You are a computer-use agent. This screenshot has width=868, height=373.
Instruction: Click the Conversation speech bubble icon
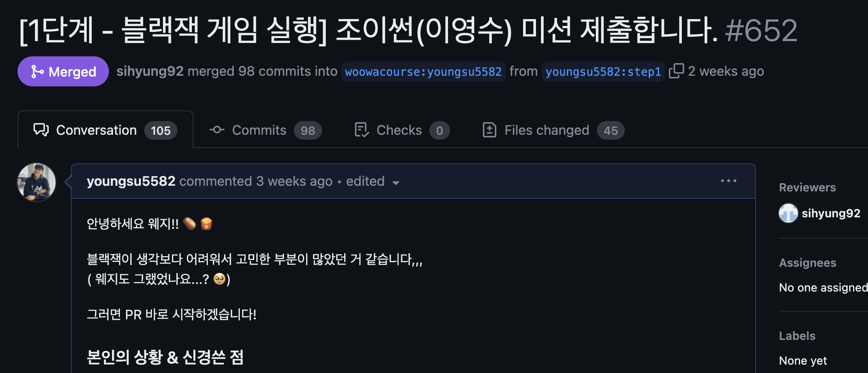tap(41, 130)
